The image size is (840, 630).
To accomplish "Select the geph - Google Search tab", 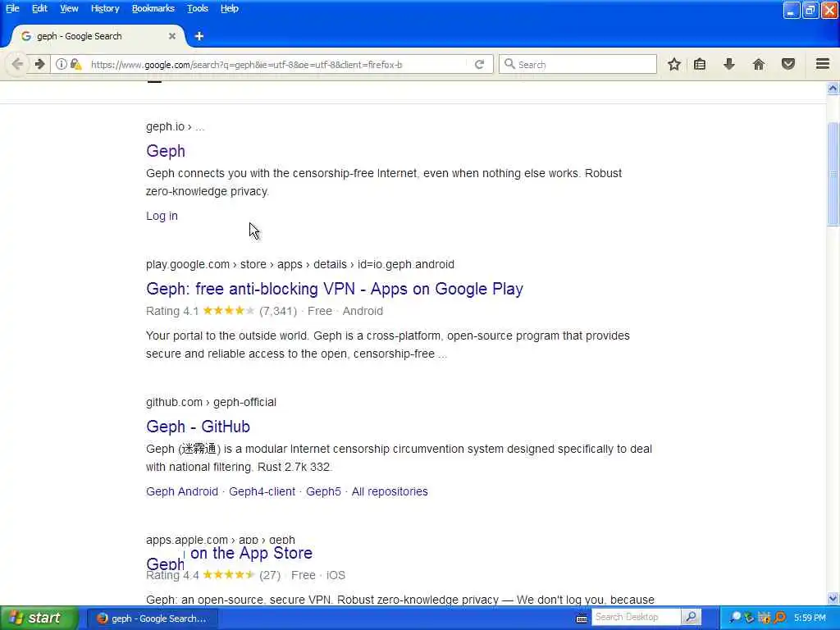I will (x=98, y=36).
